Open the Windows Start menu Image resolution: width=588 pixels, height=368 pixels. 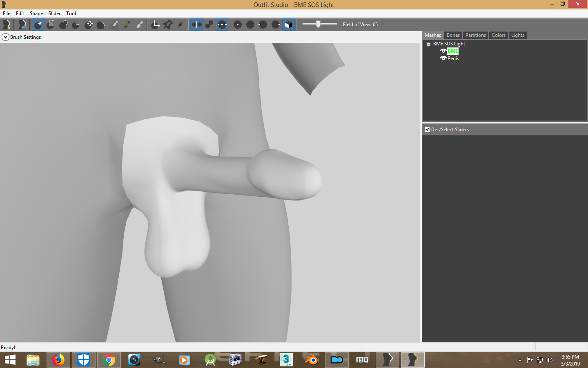(10, 360)
